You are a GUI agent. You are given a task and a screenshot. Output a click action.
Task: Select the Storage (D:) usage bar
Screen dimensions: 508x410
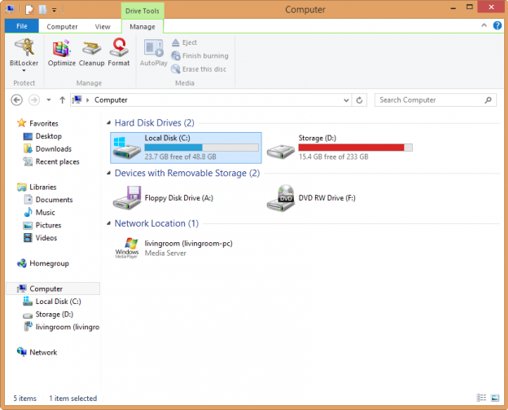pyautogui.click(x=355, y=147)
